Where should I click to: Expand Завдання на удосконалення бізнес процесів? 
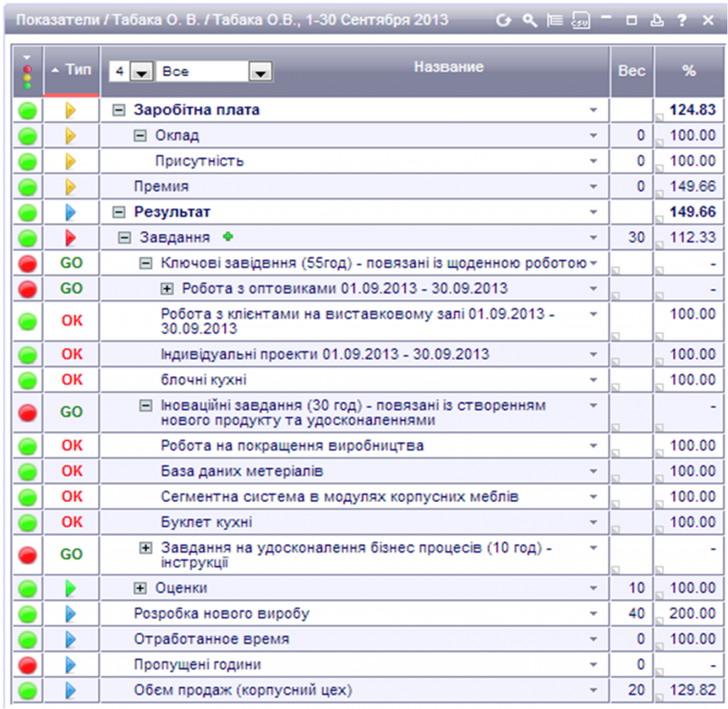(145, 548)
